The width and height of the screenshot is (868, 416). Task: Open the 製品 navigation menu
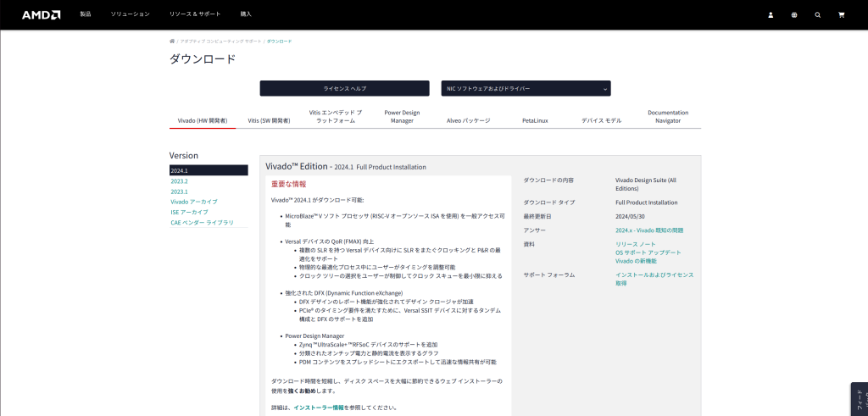point(85,14)
